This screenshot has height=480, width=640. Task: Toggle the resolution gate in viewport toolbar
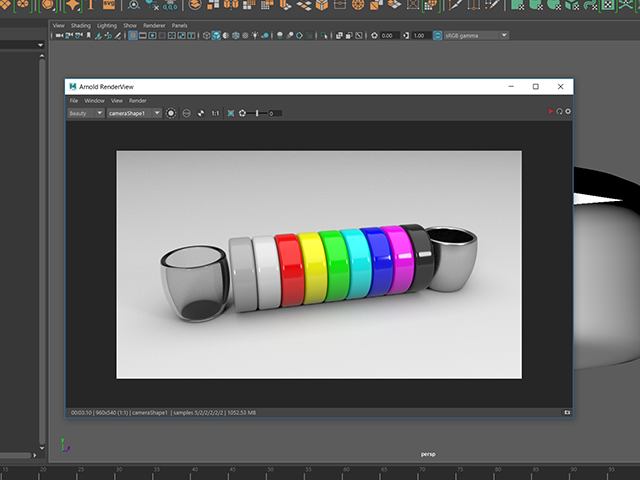[153, 36]
